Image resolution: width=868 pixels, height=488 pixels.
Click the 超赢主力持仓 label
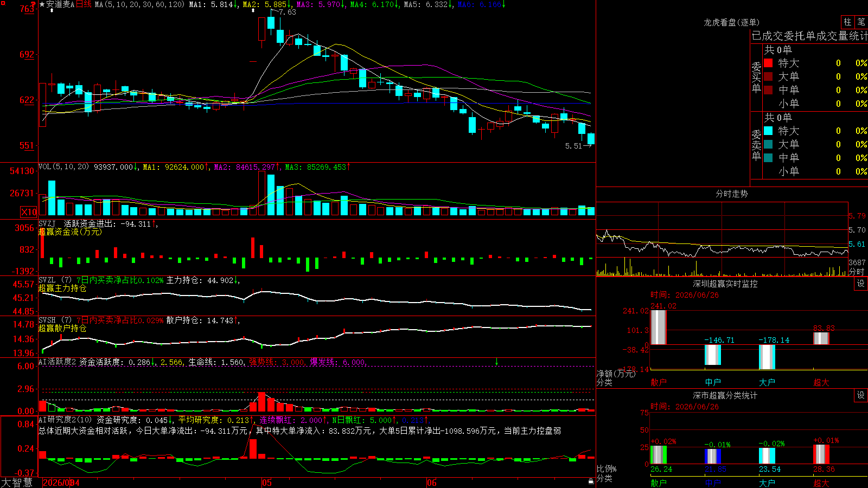point(62,288)
